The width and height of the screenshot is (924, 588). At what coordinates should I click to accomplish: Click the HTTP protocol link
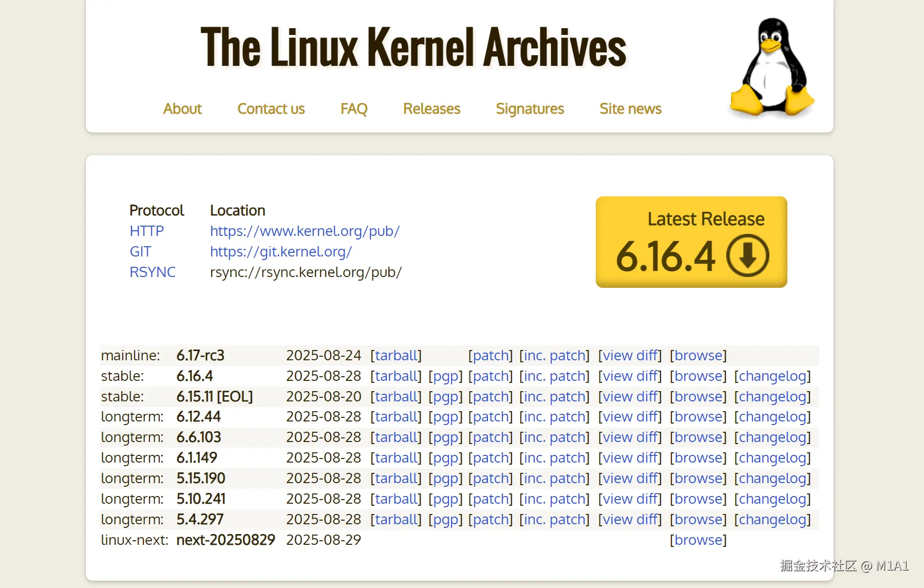146,231
